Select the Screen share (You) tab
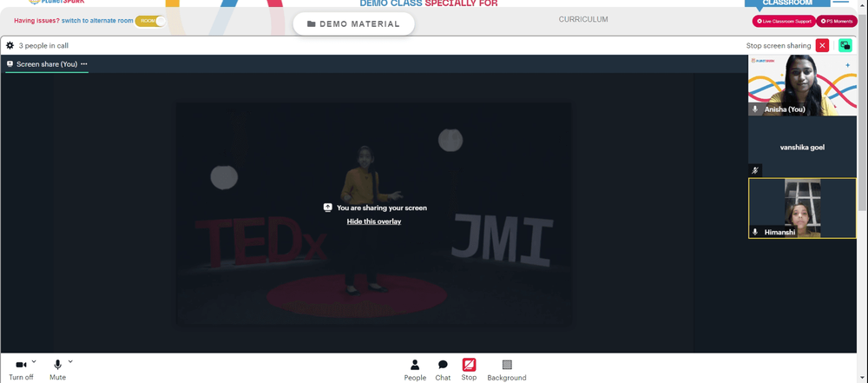Screen dimensions: 868x383 point(47,63)
